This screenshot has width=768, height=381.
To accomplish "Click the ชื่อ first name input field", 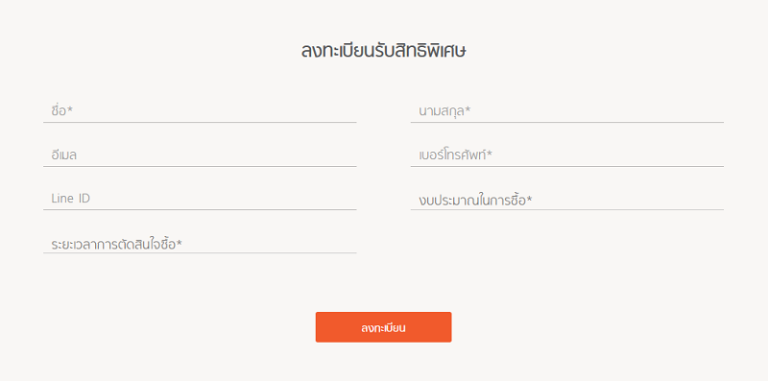I will pos(200,111).
